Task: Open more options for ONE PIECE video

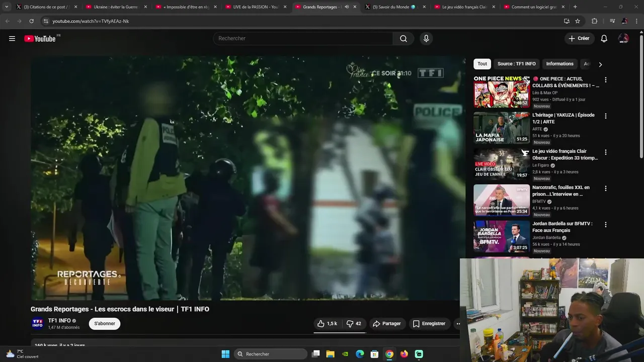Action: pyautogui.click(x=606, y=80)
